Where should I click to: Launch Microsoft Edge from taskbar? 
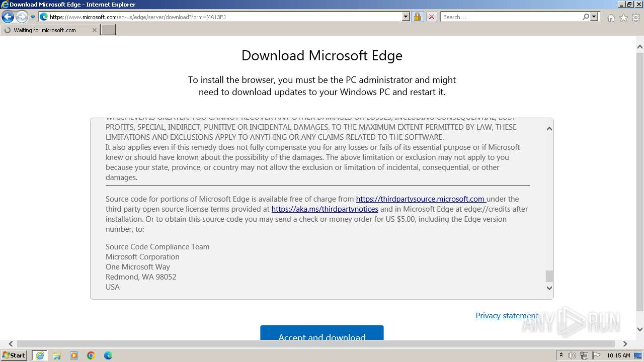click(x=108, y=355)
